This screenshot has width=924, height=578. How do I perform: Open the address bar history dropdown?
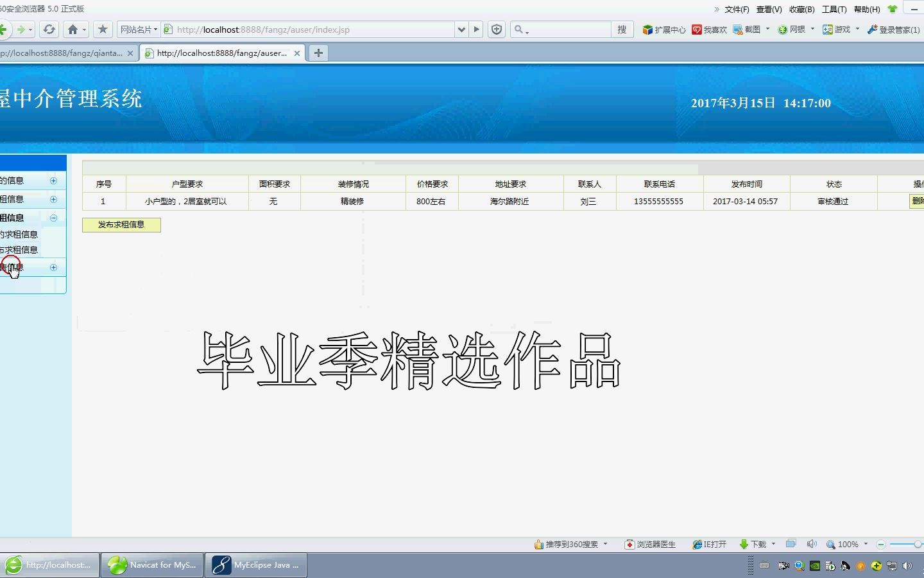pos(461,30)
